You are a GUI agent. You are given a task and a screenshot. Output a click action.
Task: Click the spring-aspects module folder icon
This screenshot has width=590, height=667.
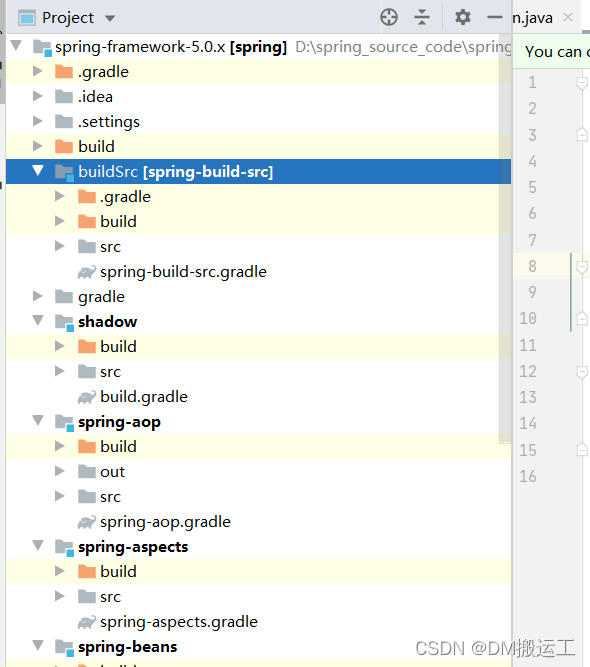tap(65, 547)
